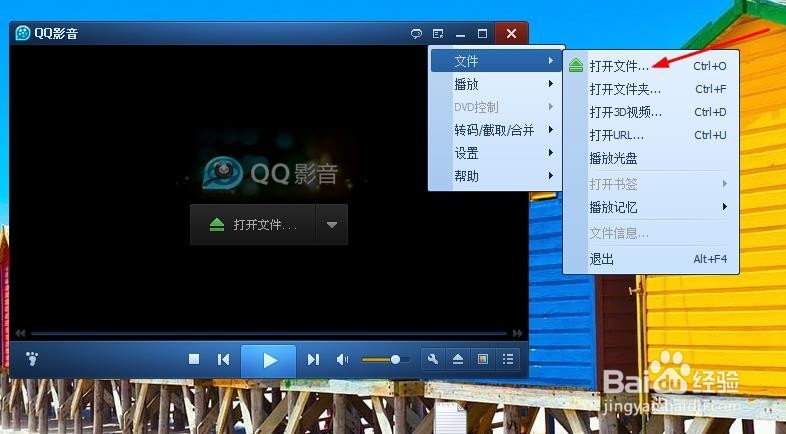Viewport: 786px width, 434px height.
Task: Skip to the next track
Action: 313,359
